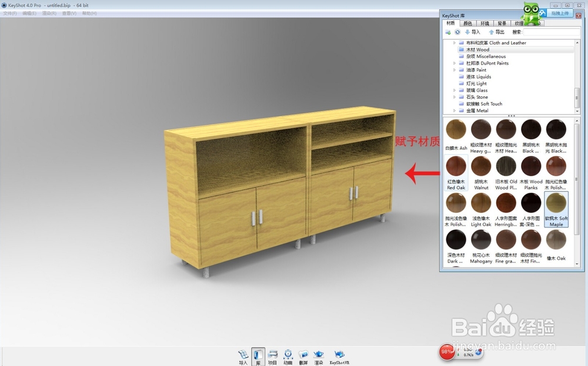Select the 液体 Liquids folder
588x366 pixels.
(479, 77)
